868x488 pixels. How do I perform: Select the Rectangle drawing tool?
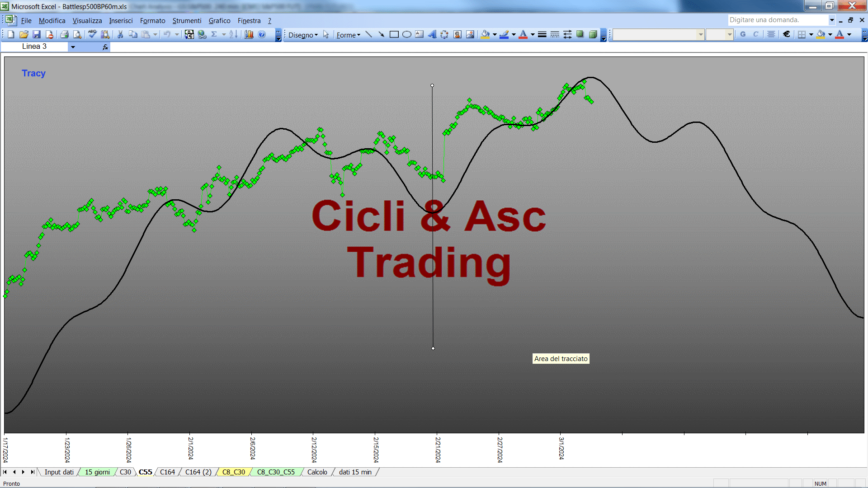[x=394, y=34]
